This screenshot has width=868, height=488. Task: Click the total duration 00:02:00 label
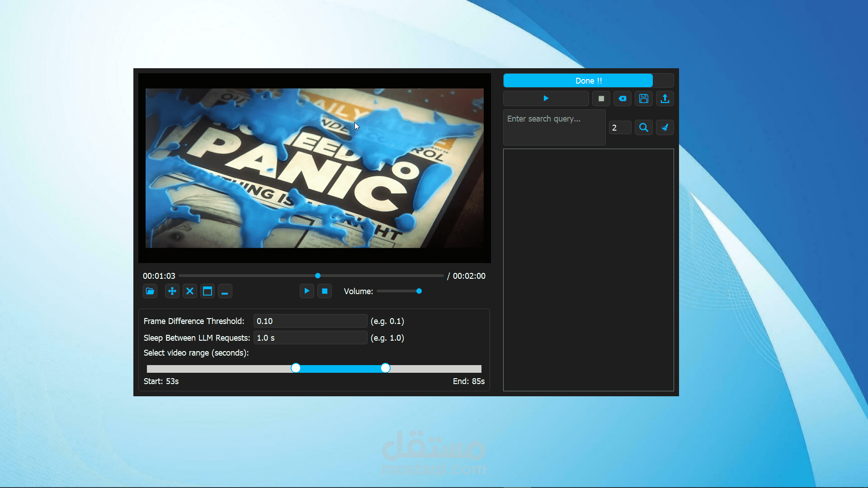point(469,276)
